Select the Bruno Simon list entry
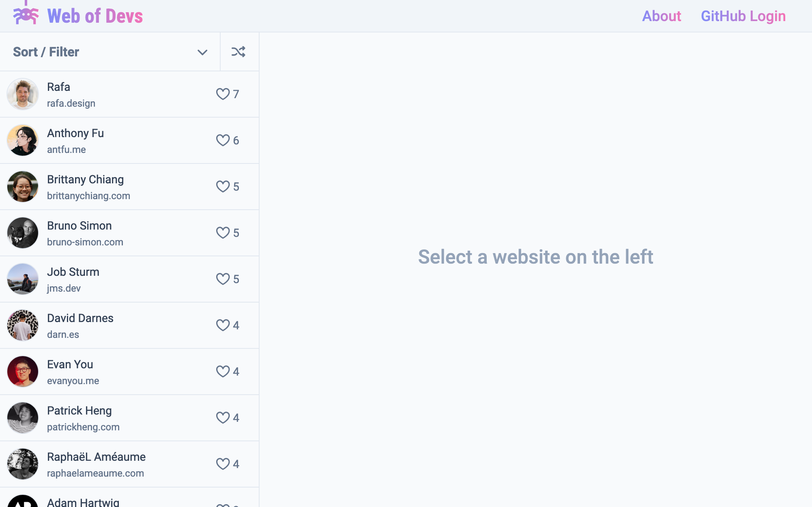Viewport: 812px width, 507px height. pyautogui.click(x=101, y=232)
